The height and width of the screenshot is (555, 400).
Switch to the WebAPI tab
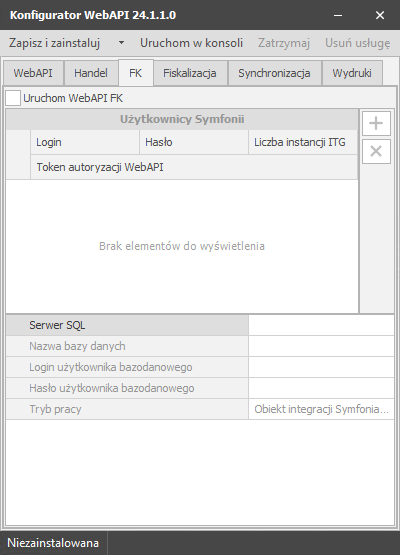click(33, 73)
